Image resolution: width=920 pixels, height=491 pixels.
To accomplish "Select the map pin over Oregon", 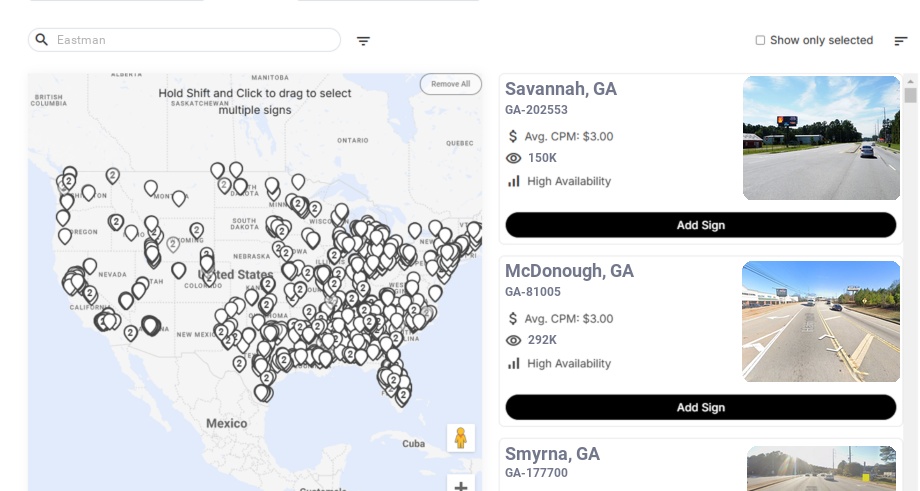I will [65, 235].
